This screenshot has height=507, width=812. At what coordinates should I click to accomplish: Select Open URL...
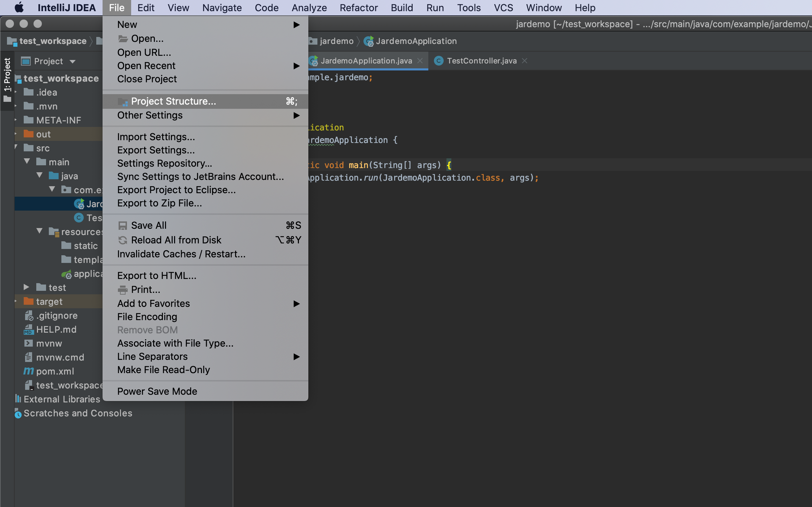point(205,52)
